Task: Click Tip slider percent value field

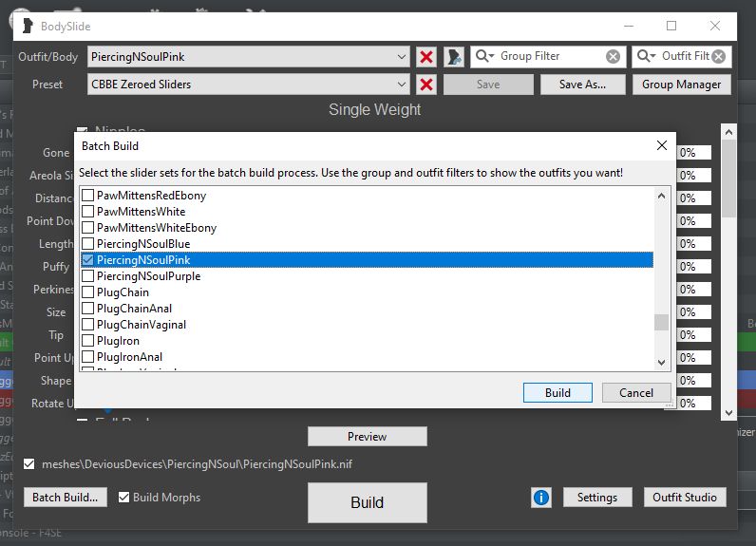Action: point(694,335)
